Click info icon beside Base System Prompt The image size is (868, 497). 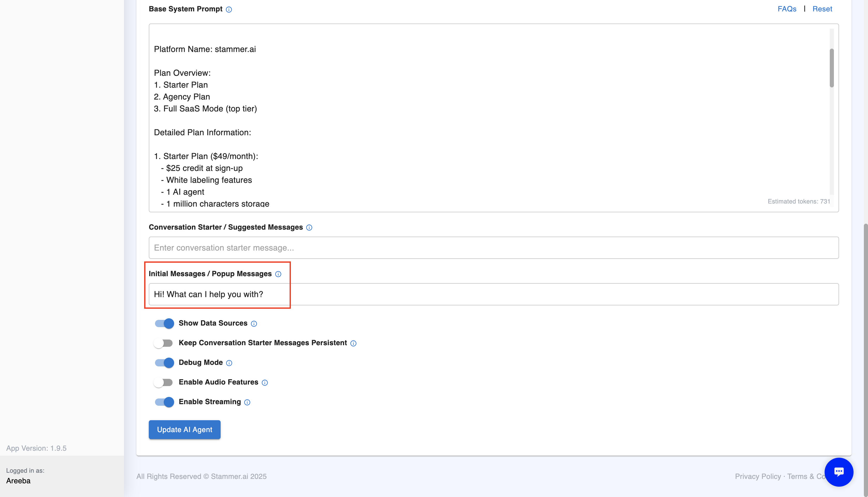tap(229, 10)
